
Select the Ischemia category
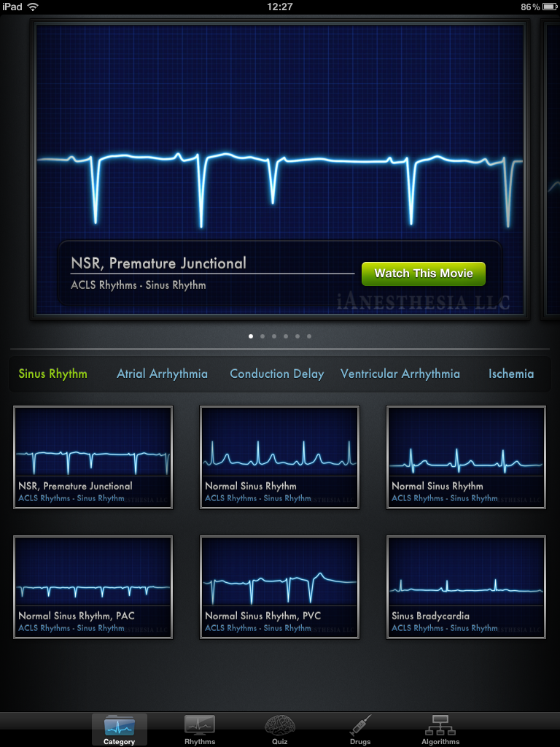pyautogui.click(x=510, y=373)
